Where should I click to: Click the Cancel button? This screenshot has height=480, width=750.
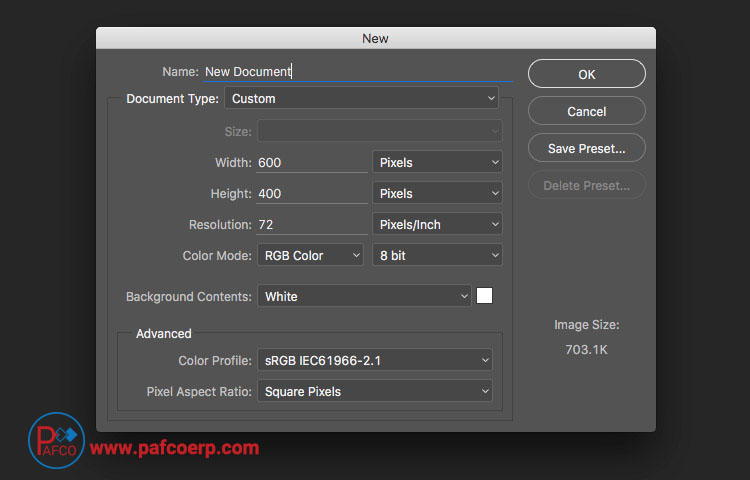tap(586, 111)
